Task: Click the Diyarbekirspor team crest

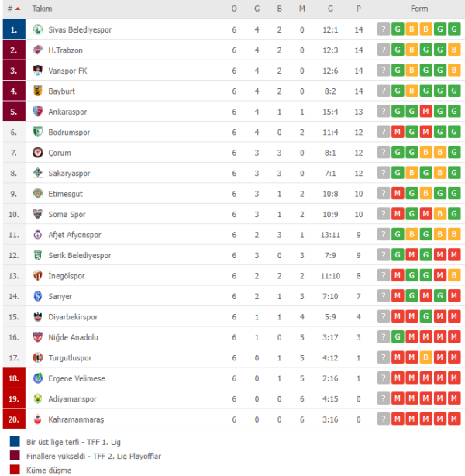Action: click(x=38, y=316)
